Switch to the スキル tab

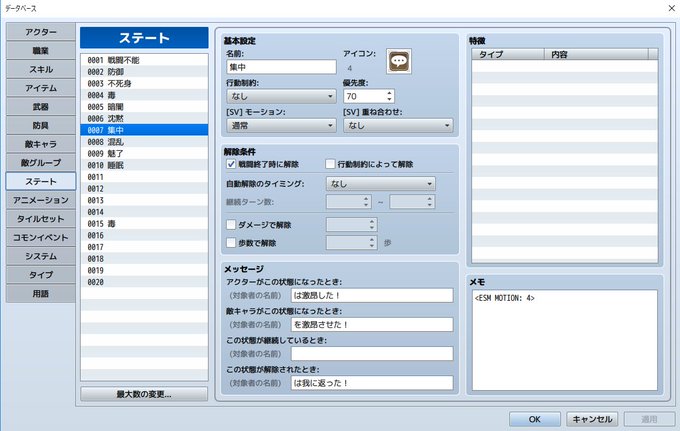coord(41,69)
